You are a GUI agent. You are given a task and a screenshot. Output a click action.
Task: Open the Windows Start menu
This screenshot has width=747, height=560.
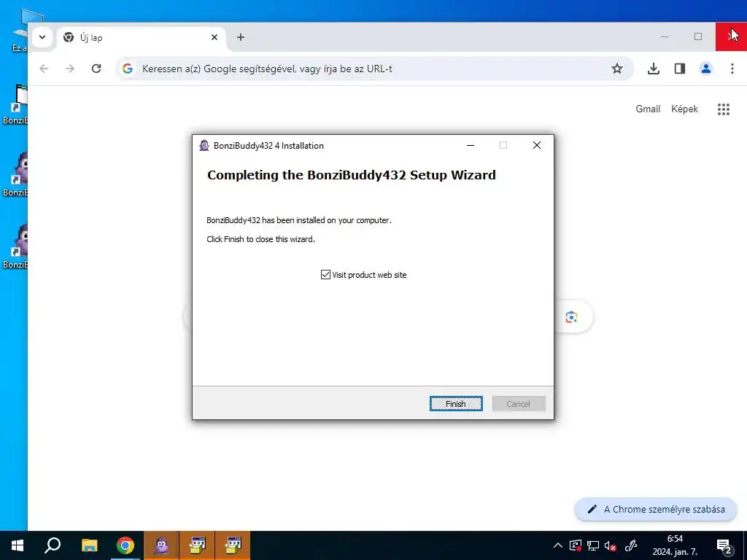click(x=18, y=545)
